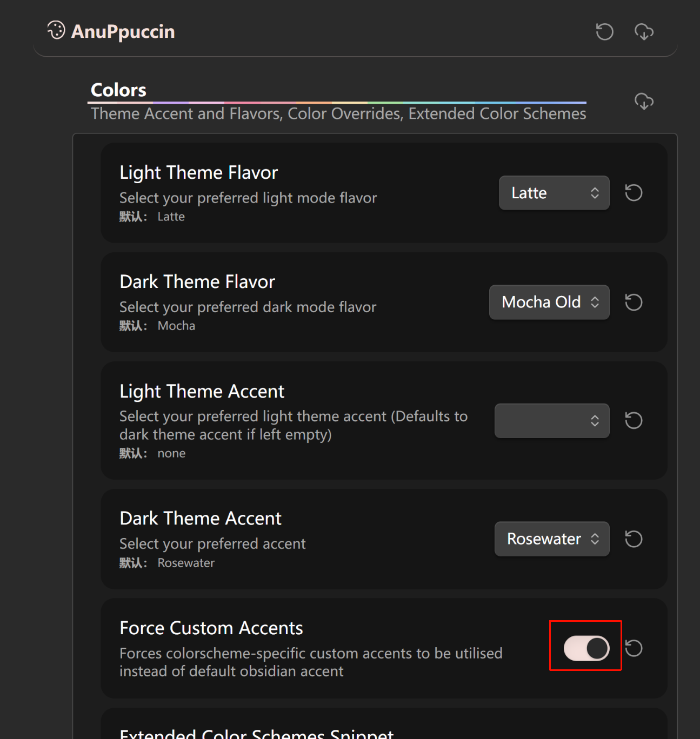The height and width of the screenshot is (739, 700).
Task: Reset all AnuPpuccin settings via header reset icon
Action: pyautogui.click(x=604, y=32)
